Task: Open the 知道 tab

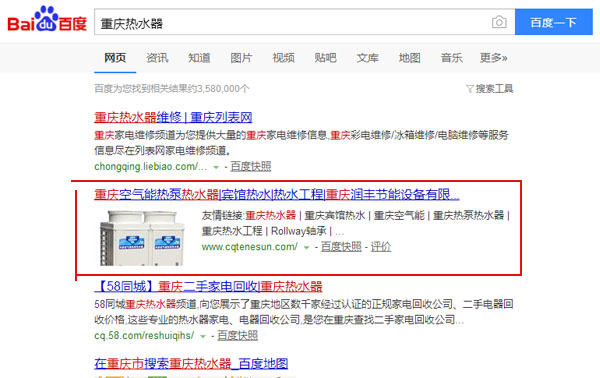Action: (199, 58)
